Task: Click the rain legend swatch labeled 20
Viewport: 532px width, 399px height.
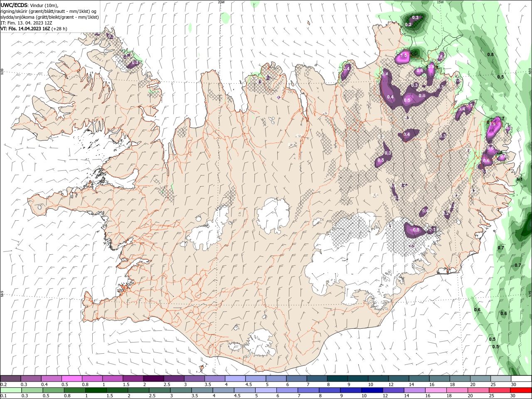Action: coord(478,390)
